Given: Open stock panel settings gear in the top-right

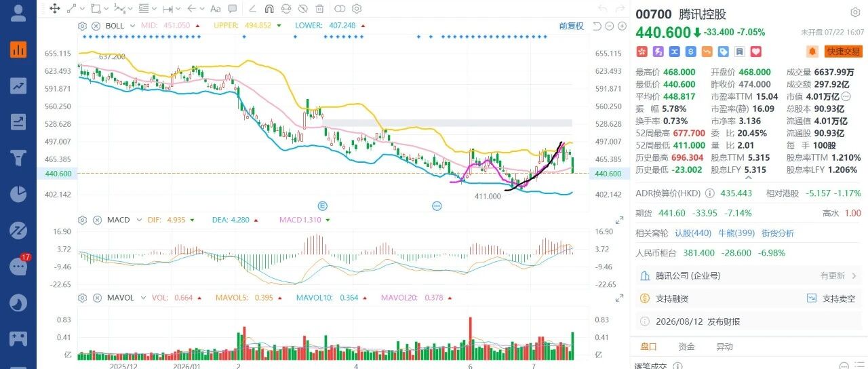Looking at the screenshot, I should 855,13.
